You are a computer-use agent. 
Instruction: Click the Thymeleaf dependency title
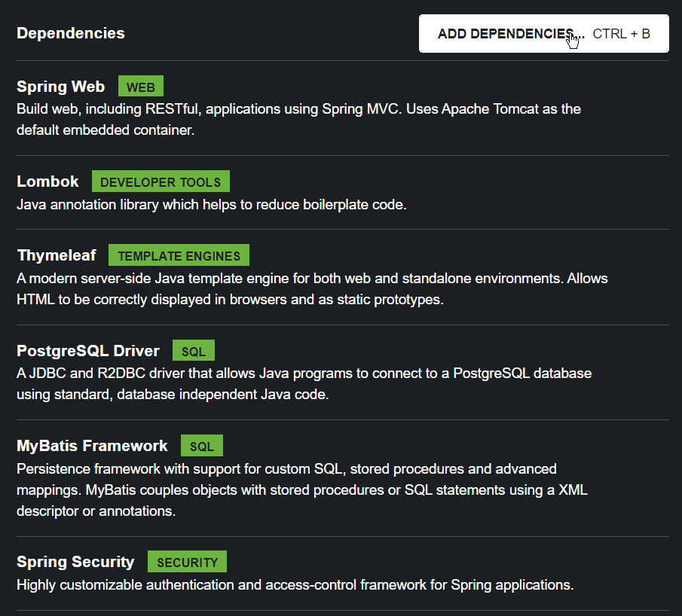(x=57, y=255)
